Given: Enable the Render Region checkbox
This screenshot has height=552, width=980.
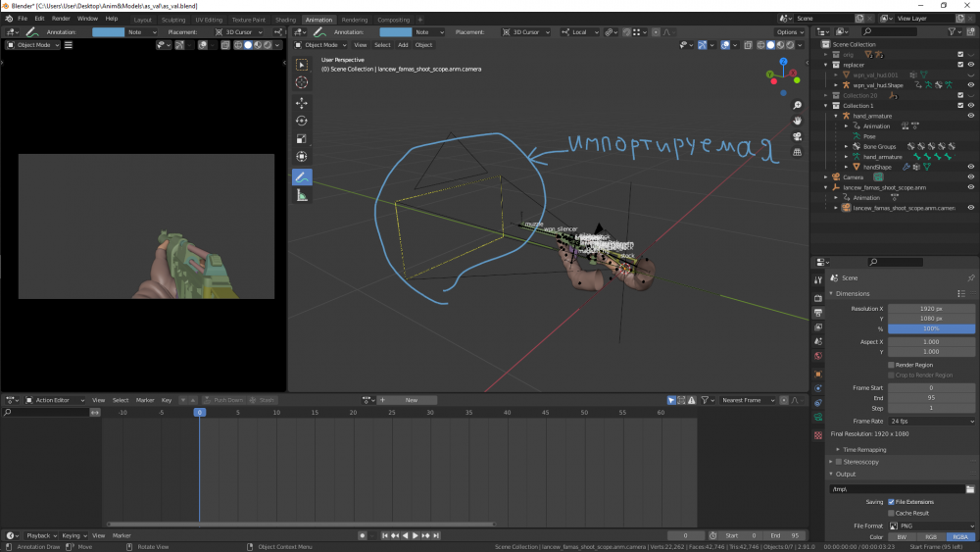Looking at the screenshot, I should 891,365.
